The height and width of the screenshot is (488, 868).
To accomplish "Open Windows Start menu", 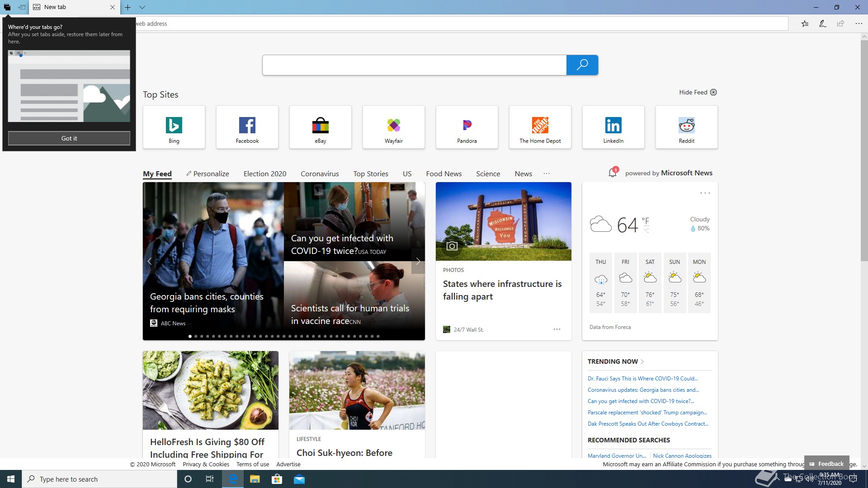I will (11, 479).
